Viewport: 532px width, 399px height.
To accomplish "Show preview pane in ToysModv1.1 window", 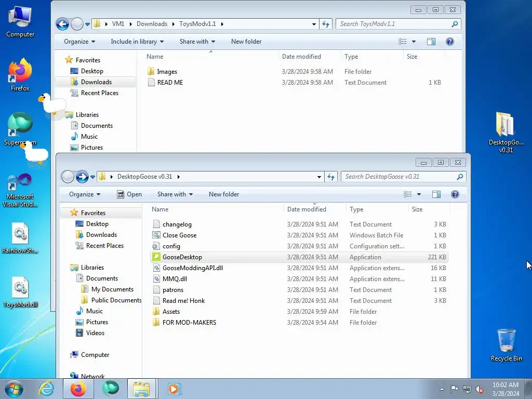I will (x=431, y=42).
